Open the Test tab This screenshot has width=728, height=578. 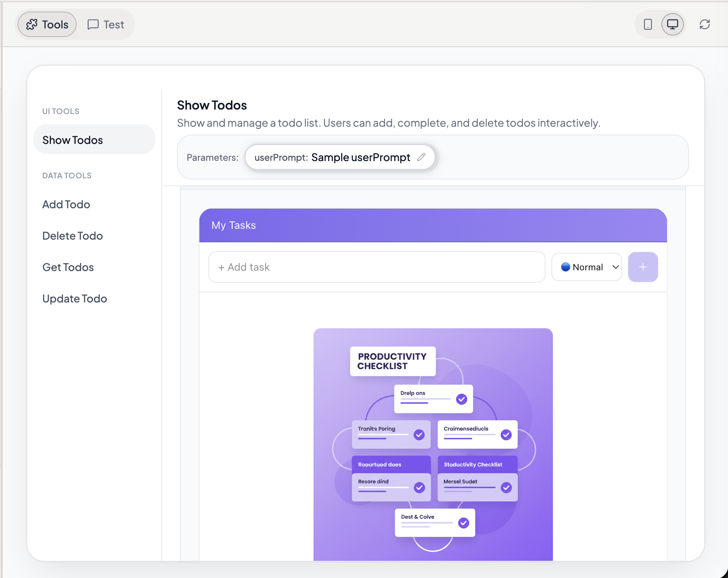tap(105, 25)
